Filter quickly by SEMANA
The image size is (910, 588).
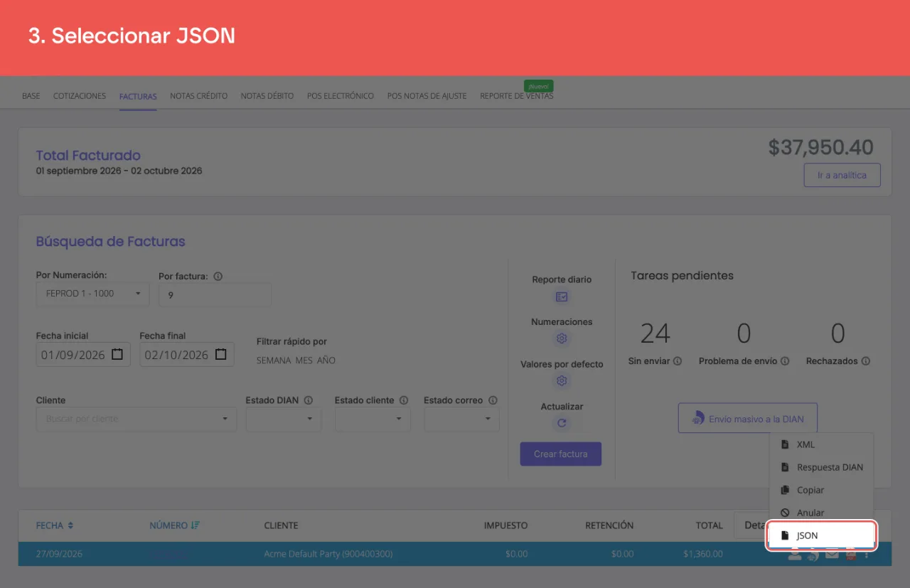(x=274, y=360)
